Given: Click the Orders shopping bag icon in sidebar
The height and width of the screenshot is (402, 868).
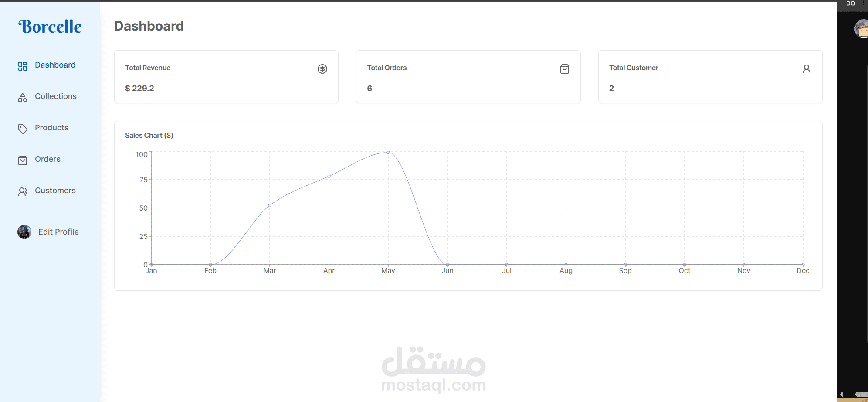Looking at the screenshot, I should pyautogui.click(x=23, y=160).
